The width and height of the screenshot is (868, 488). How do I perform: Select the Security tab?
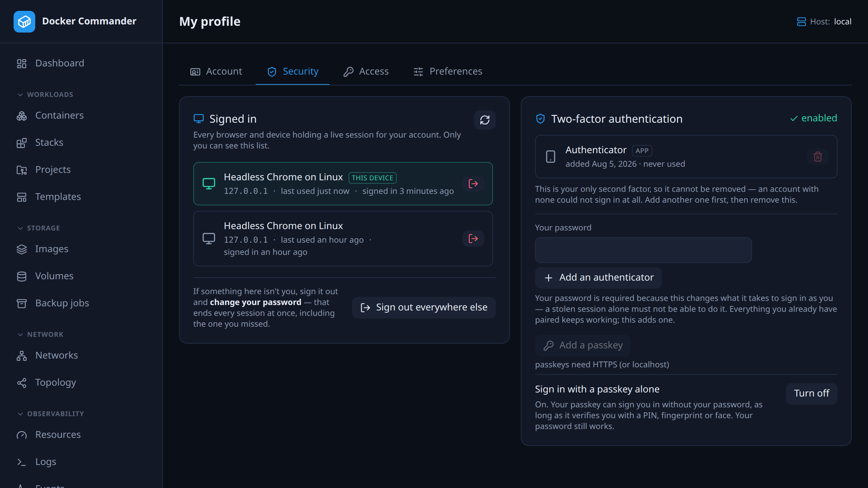[x=293, y=72]
